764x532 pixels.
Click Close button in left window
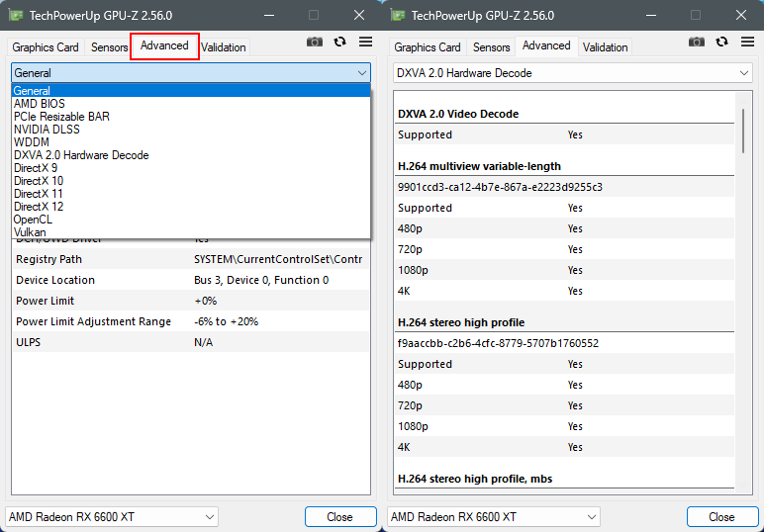[x=340, y=517]
